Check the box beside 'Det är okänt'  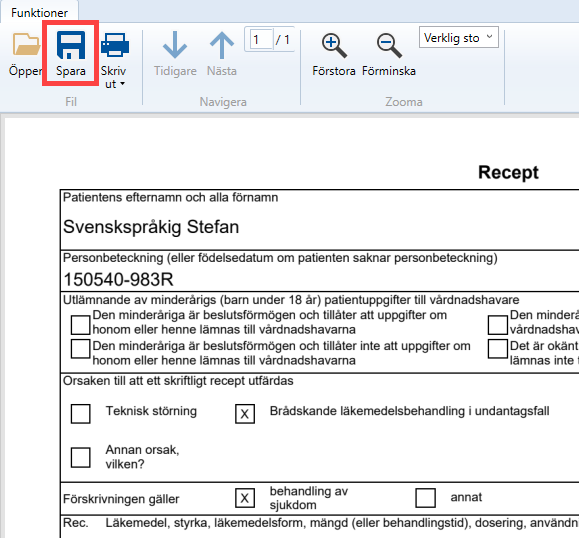coord(497,349)
